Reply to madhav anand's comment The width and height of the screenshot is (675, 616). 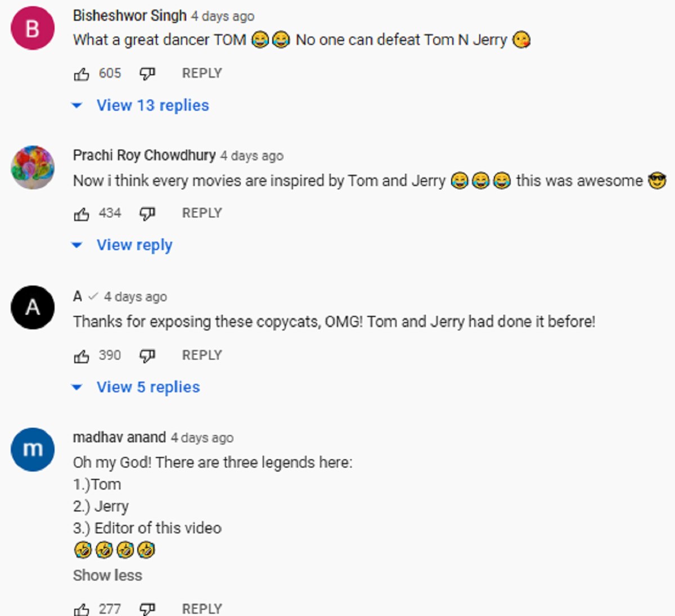pos(202,609)
